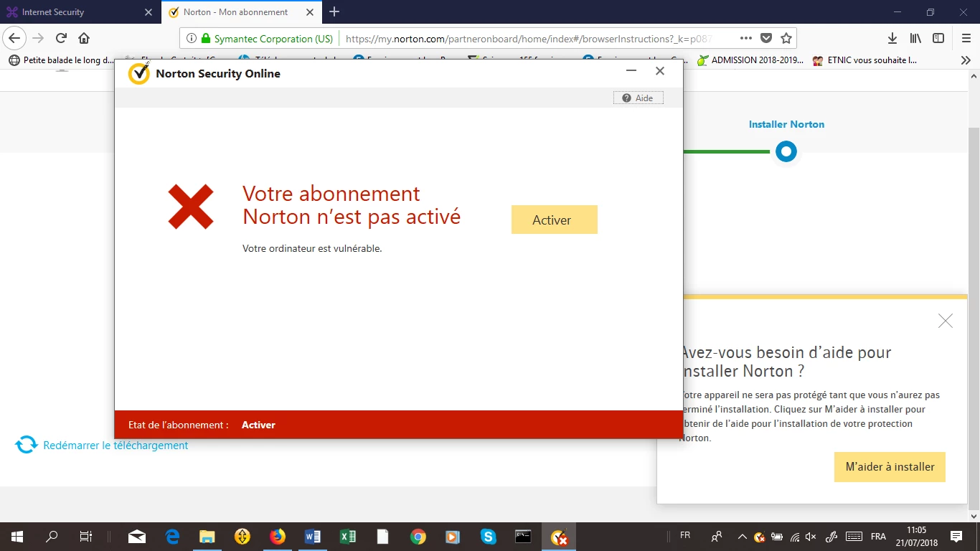Viewport: 980px width, 551px height.
Task: Open the Firefox hamburger menu
Action: [x=966, y=39]
